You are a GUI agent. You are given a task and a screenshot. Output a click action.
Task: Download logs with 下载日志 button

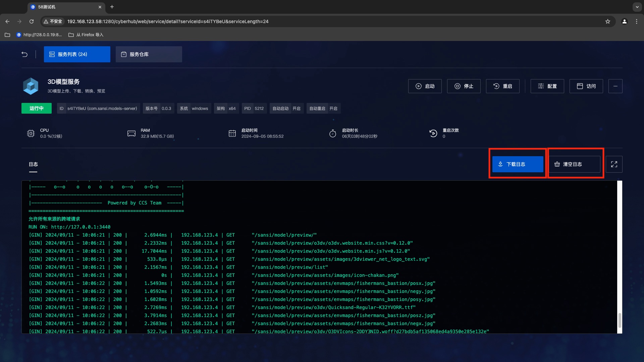(518, 164)
